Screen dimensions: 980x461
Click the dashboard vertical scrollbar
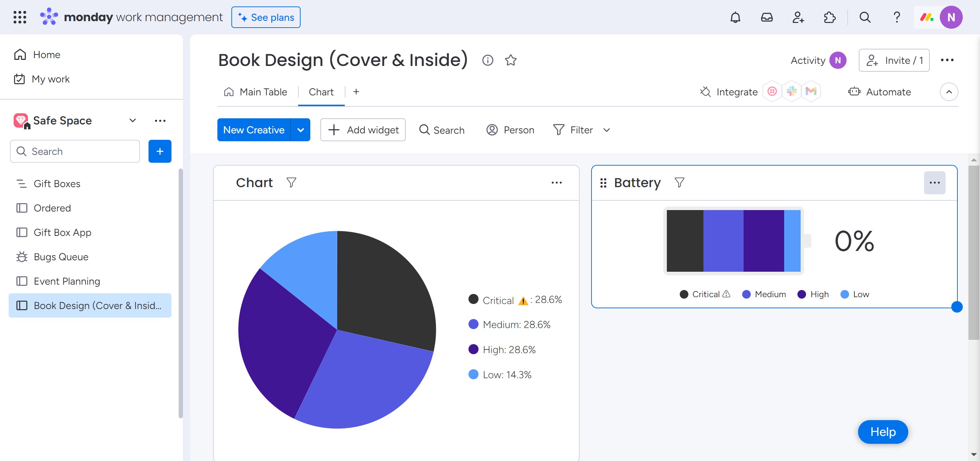(974, 253)
